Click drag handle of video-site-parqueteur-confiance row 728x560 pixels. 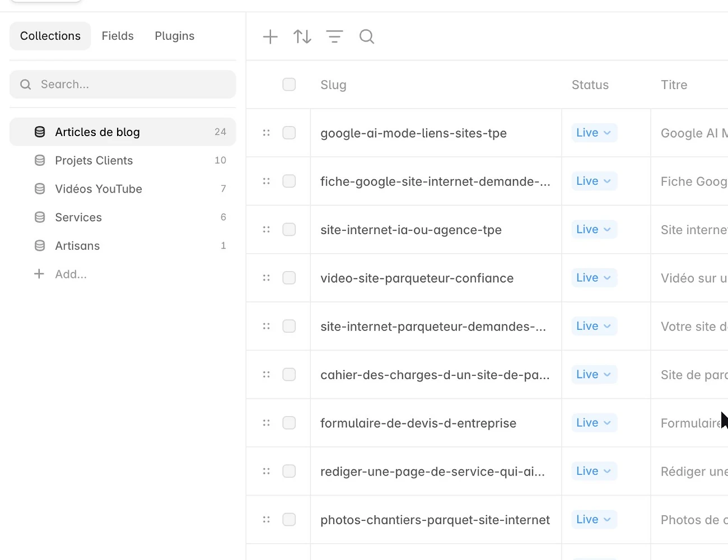[267, 278]
